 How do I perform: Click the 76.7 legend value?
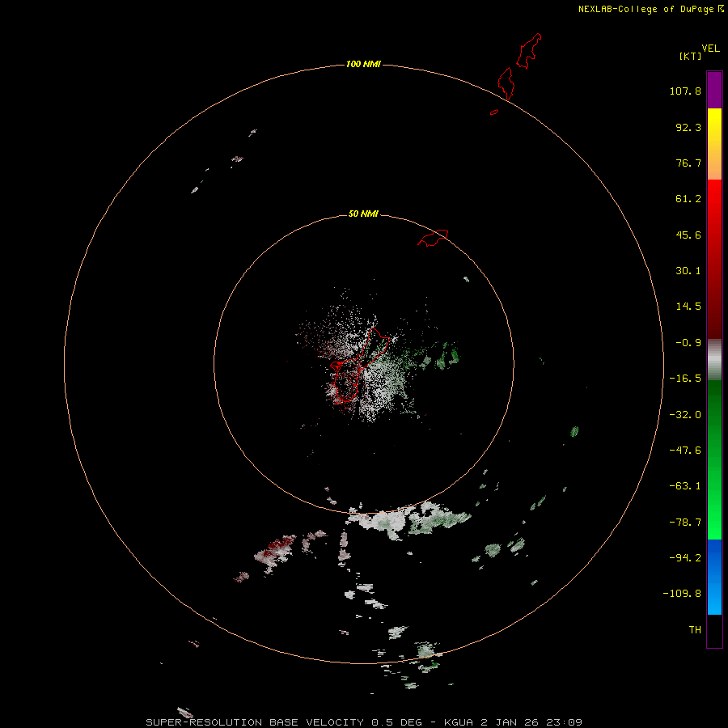tap(688, 163)
